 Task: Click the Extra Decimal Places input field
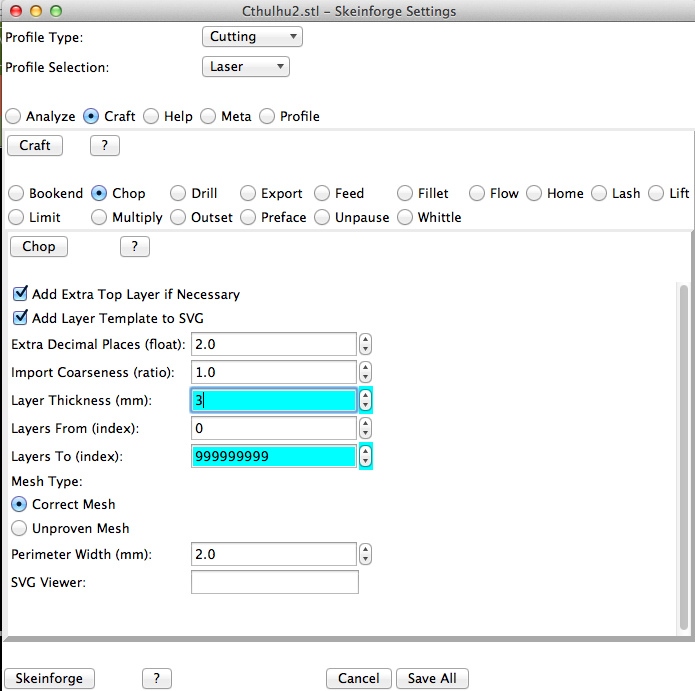274,344
